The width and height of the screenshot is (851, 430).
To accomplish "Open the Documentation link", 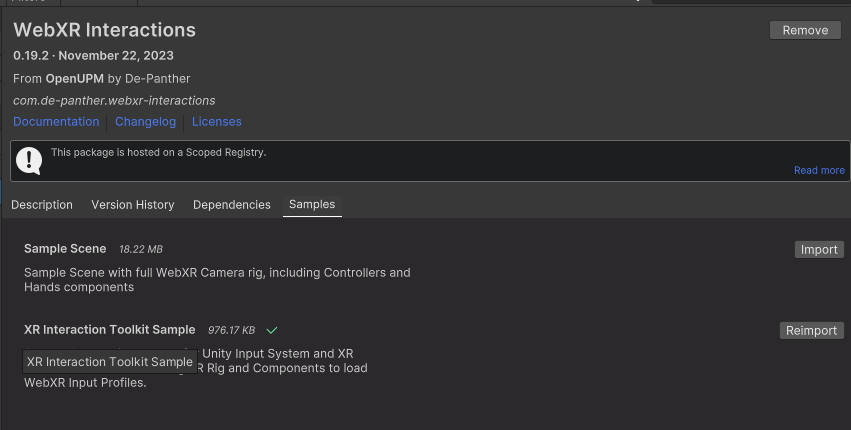I will [x=56, y=122].
